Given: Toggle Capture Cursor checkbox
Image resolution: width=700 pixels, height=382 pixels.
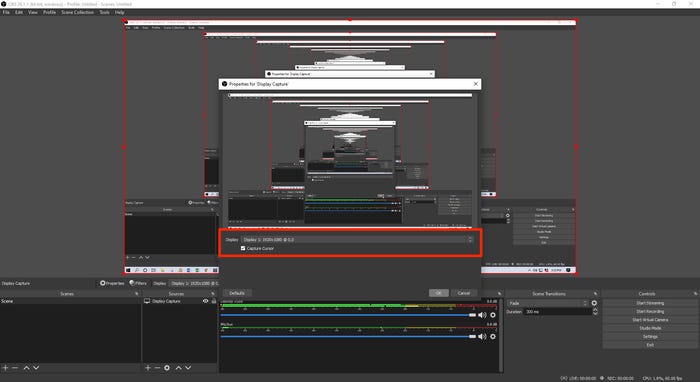Looking at the screenshot, I should pos(243,248).
